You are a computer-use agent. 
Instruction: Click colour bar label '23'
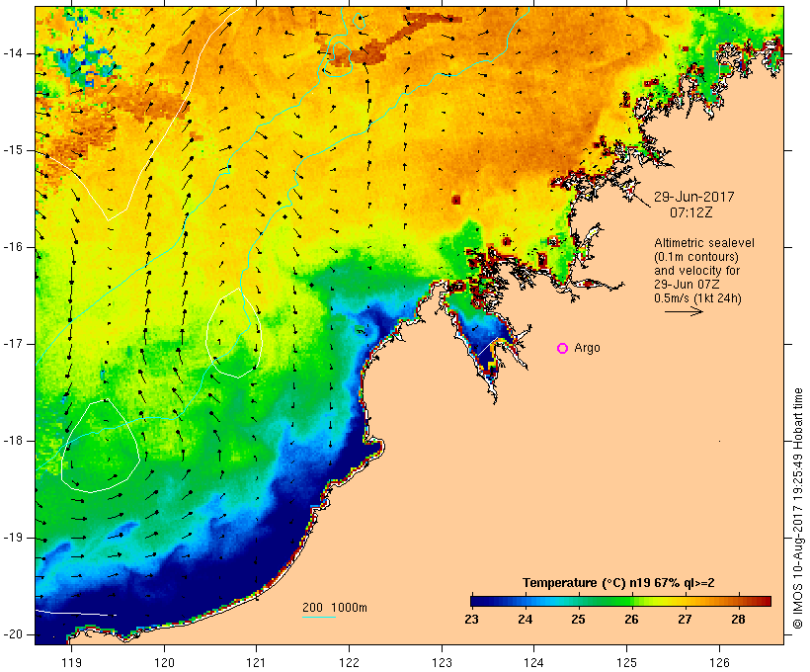click(471, 619)
